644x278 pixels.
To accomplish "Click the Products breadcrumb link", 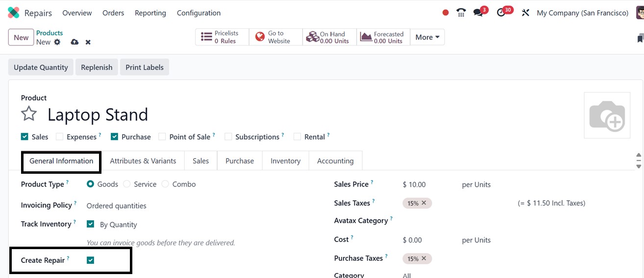I will pyautogui.click(x=50, y=33).
